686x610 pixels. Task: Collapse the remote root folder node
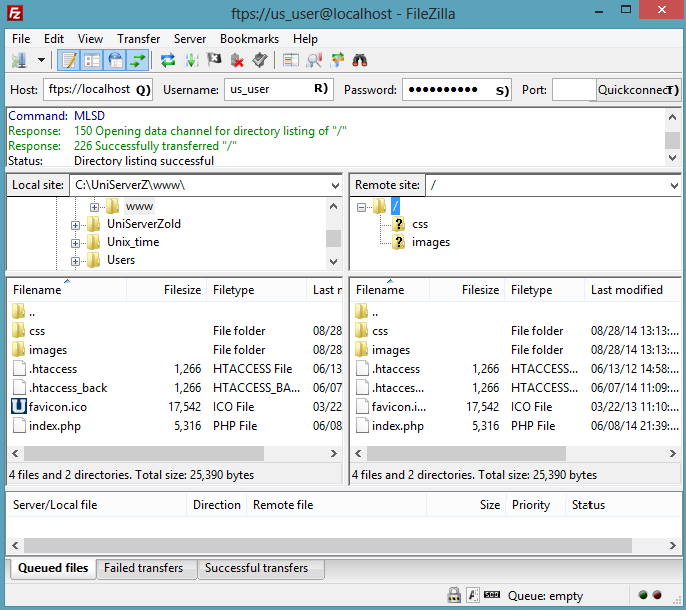click(x=361, y=207)
